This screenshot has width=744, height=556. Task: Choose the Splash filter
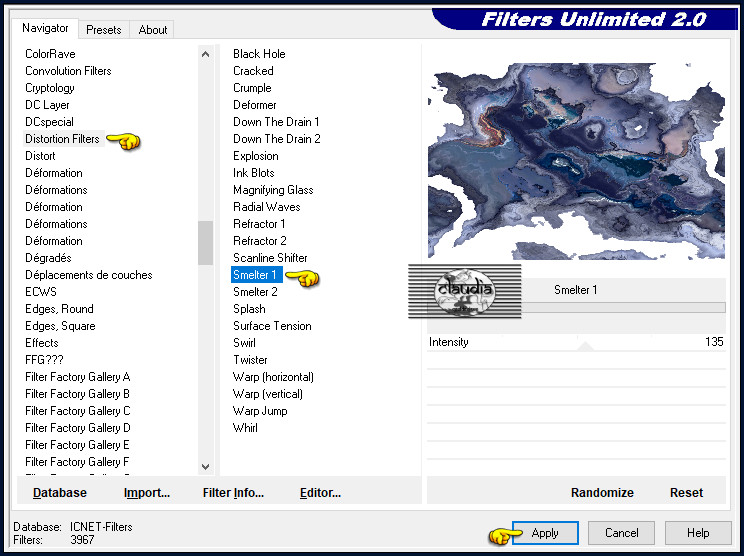[x=249, y=309]
